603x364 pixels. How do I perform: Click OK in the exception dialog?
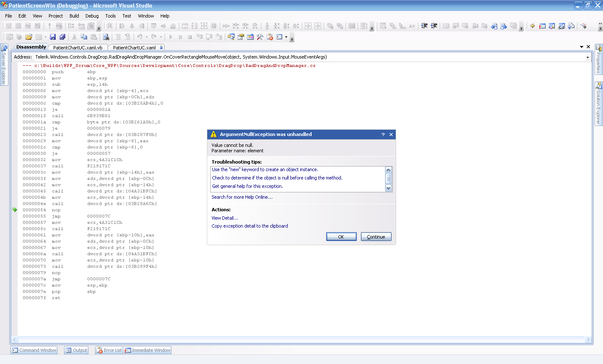point(341,237)
